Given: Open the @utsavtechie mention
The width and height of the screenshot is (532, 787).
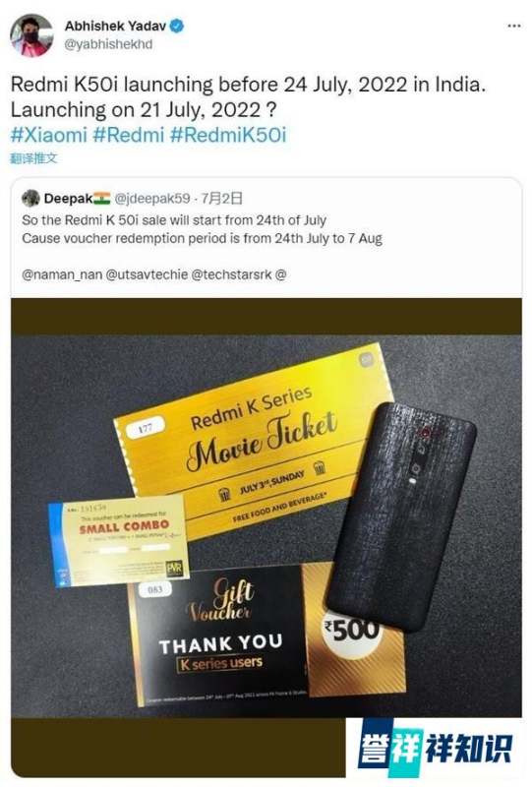Looking at the screenshot, I should coord(147,274).
